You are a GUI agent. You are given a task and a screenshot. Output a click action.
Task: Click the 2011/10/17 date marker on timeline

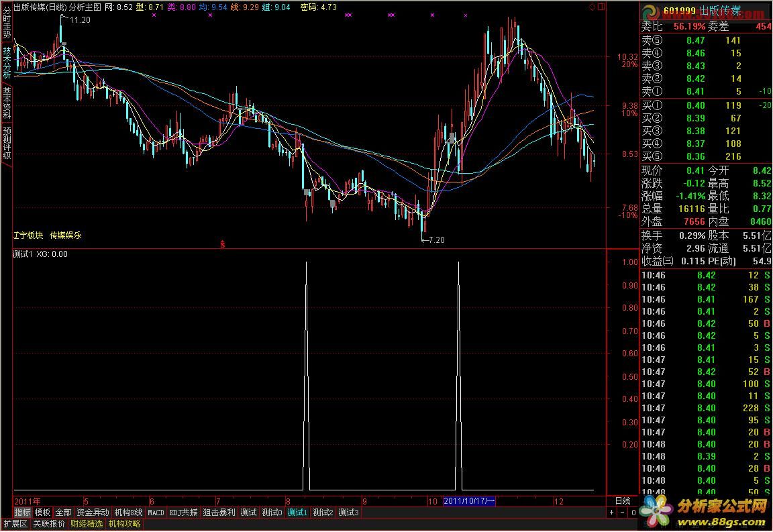469,501
